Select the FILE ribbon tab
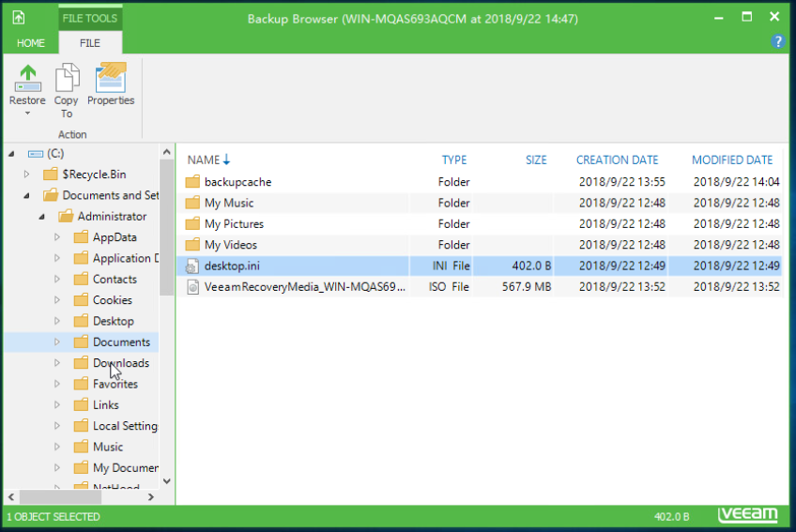Screen dimensions: 796x532 point(90,43)
